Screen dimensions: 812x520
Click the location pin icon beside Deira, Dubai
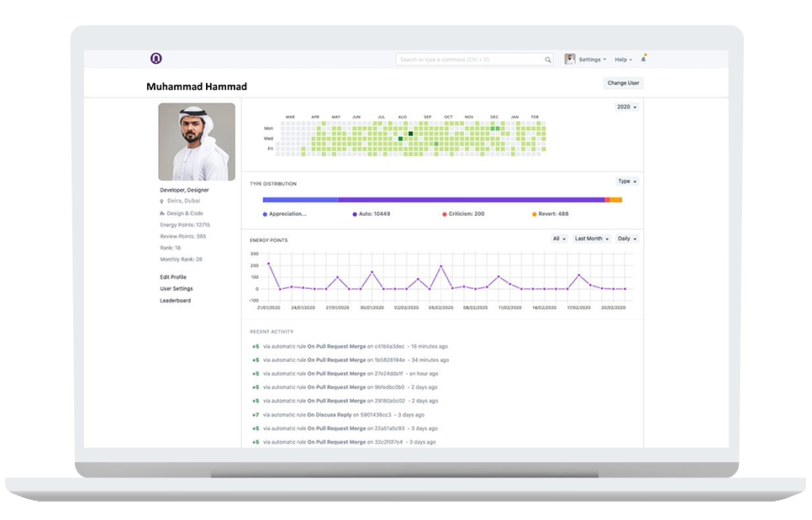[x=161, y=202]
